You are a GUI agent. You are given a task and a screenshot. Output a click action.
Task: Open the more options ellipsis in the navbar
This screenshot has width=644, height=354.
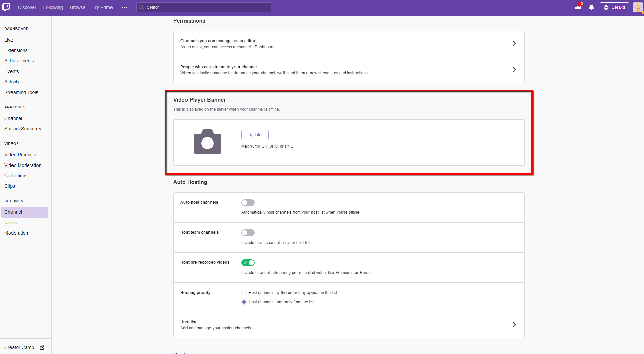point(124,7)
